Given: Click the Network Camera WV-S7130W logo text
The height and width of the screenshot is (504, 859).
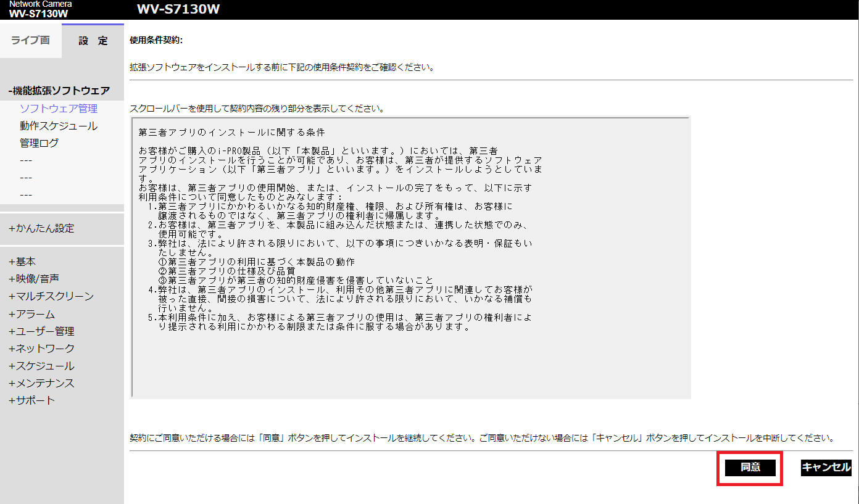Looking at the screenshot, I should (x=40, y=9).
